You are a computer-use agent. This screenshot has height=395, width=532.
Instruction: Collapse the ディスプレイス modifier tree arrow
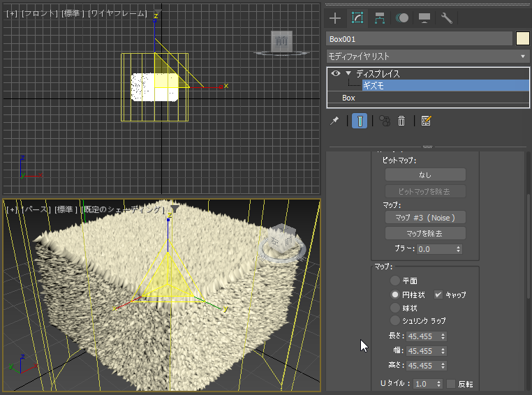pos(348,73)
